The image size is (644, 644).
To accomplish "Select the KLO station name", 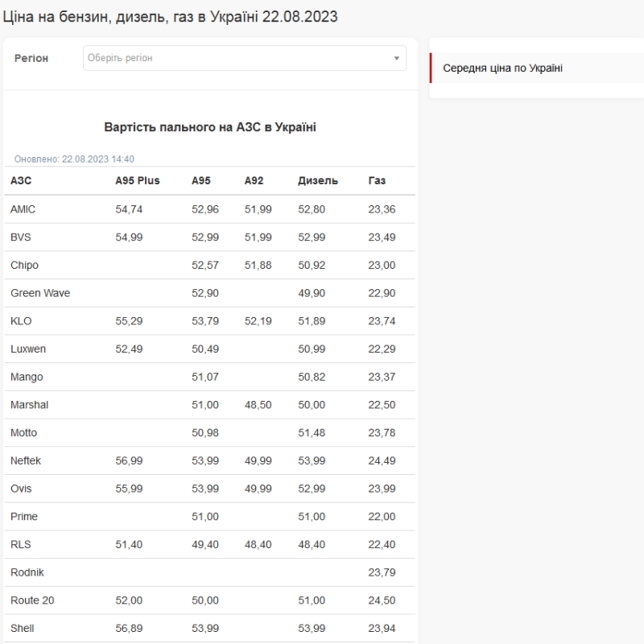I will coord(21,321).
